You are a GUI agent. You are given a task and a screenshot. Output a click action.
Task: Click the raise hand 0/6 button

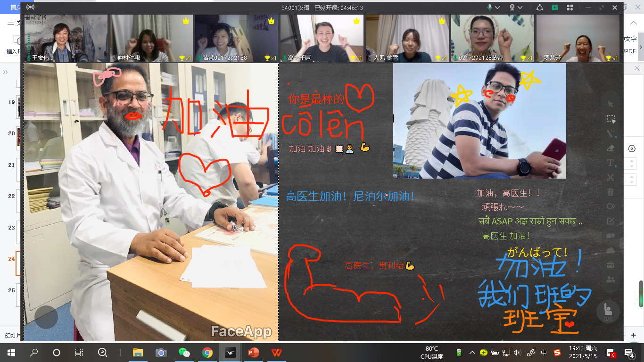608,311
